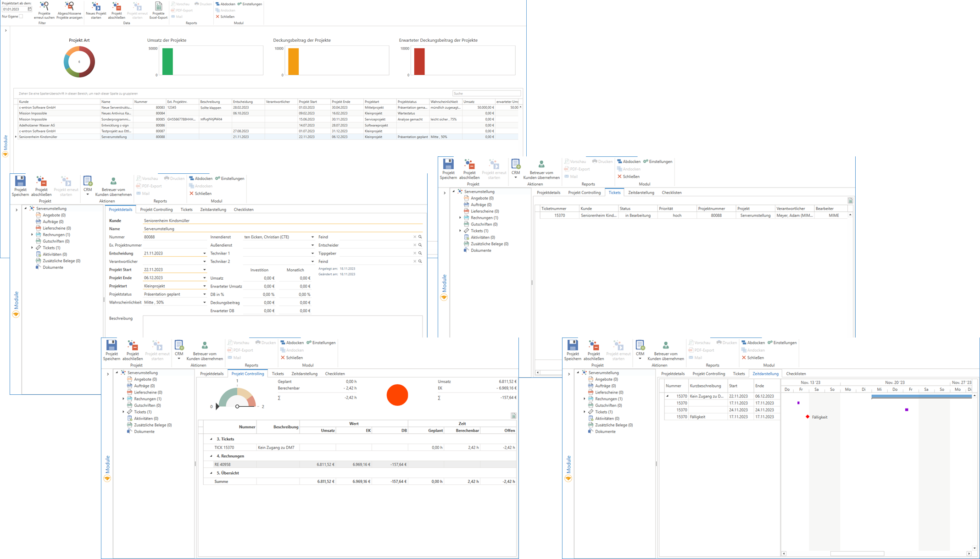Click the red status circle in Projekt Controlling

click(397, 395)
